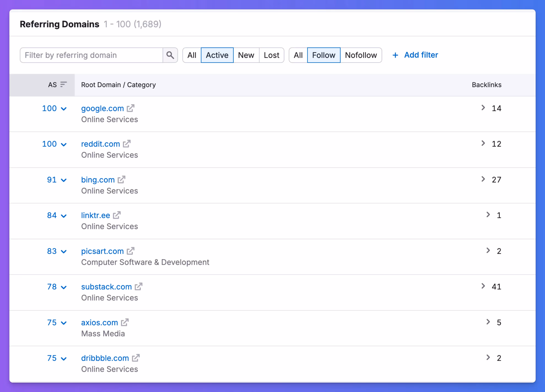The image size is (545, 392).
Task: Click Computer Software & Development category text
Action: point(145,262)
